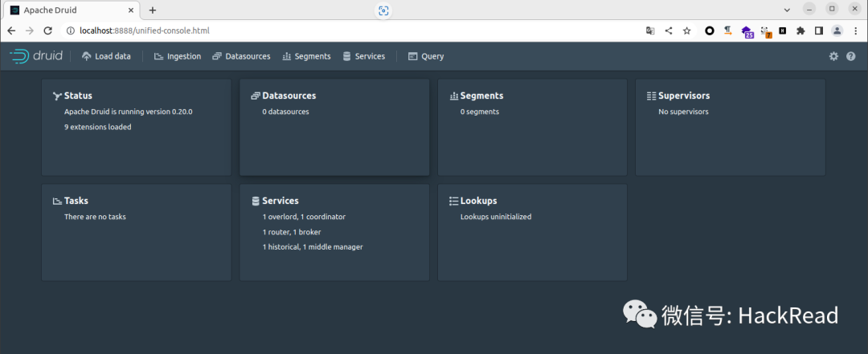Click the help question mark icon
Image resolution: width=868 pixels, height=354 pixels.
coord(851,56)
